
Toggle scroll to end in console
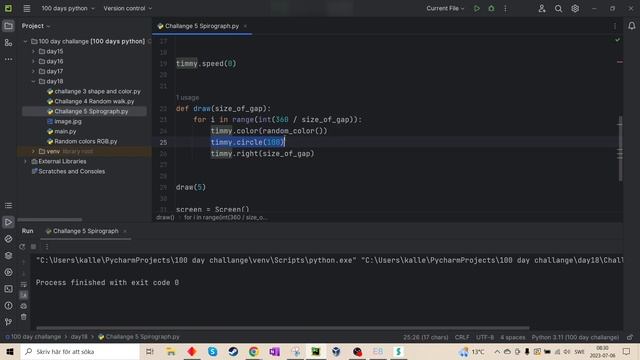[x=24, y=295]
